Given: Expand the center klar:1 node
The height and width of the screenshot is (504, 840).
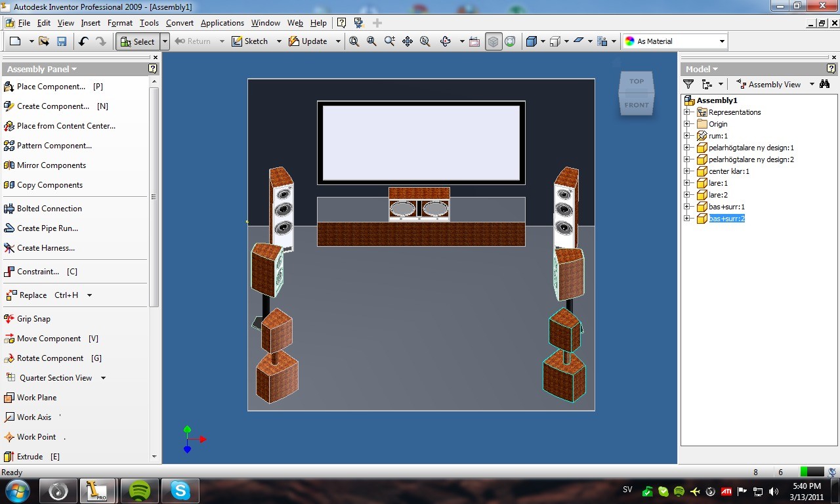Looking at the screenshot, I should [686, 171].
